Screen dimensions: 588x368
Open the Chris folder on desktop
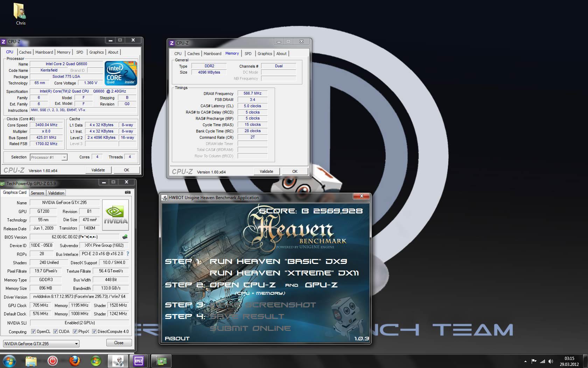click(x=20, y=14)
